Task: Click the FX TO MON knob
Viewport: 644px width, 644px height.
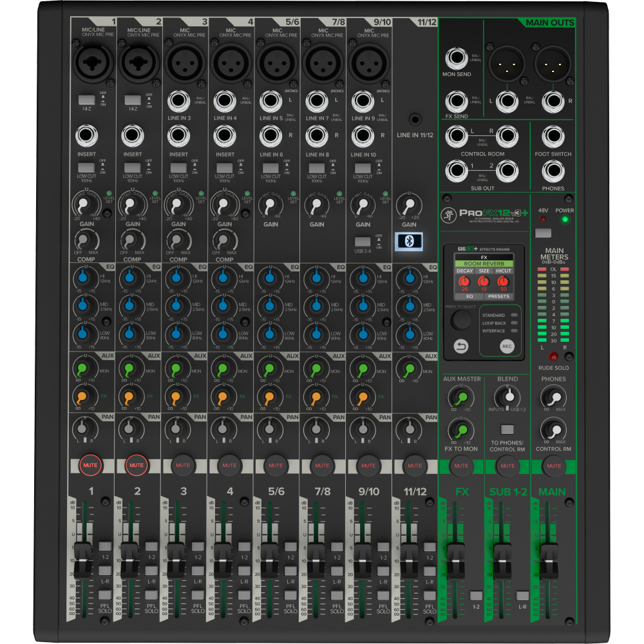Action: pyautogui.click(x=460, y=430)
